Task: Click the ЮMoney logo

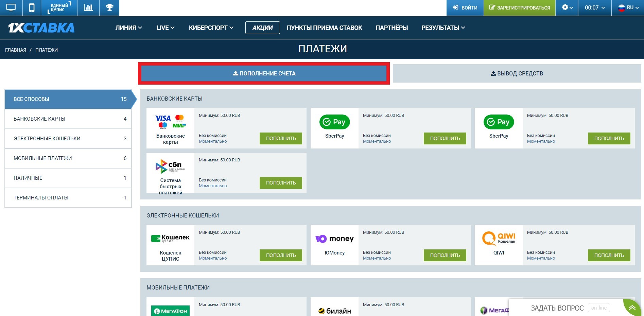Action: click(335, 239)
